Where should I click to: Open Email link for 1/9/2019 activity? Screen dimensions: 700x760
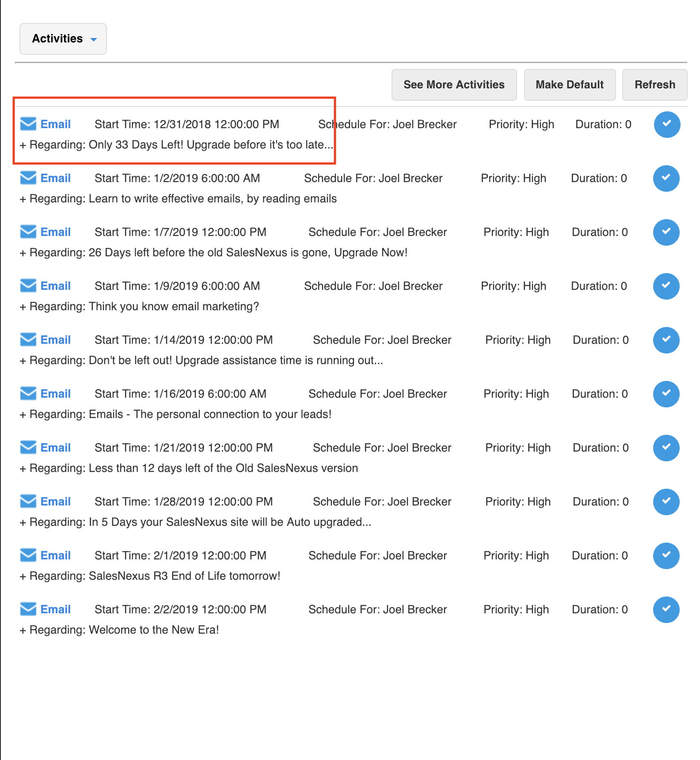56,286
